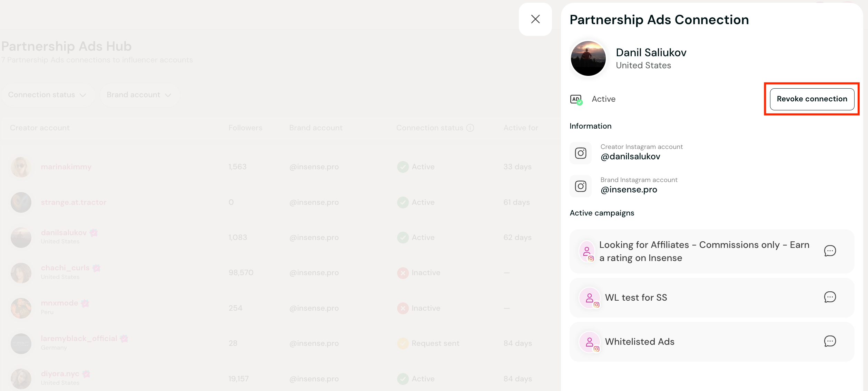Image resolution: width=868 pixels, height=391 pixels.
Task: Open the @danilsalukov creator account link
Action: point(630,157)
